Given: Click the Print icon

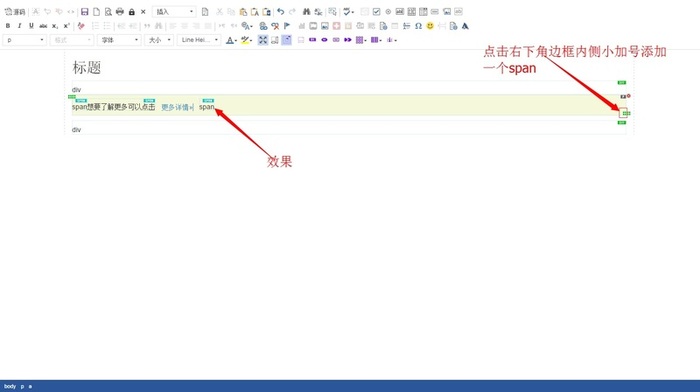Looking at the screenshot, I should coord(120,12).
